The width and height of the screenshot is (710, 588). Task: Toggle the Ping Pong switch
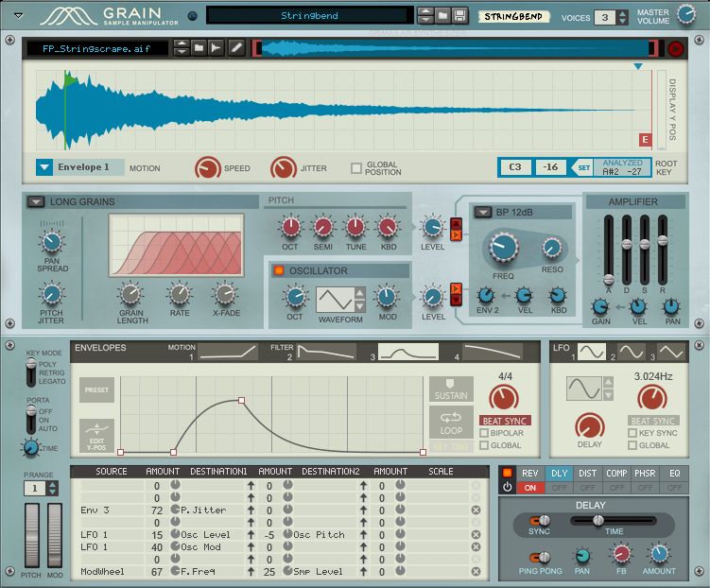tap(540, 557)
